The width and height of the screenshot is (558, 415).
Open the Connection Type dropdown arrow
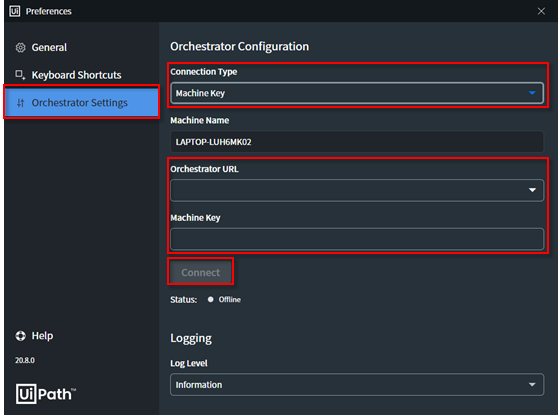tap(532, 93)
